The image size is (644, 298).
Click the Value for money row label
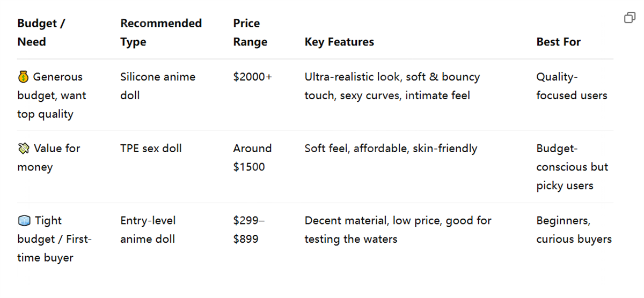[49, 158]
